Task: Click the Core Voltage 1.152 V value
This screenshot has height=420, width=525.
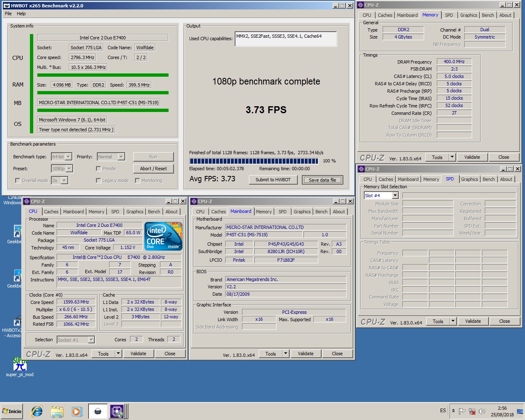Action: tap(128, 247)
